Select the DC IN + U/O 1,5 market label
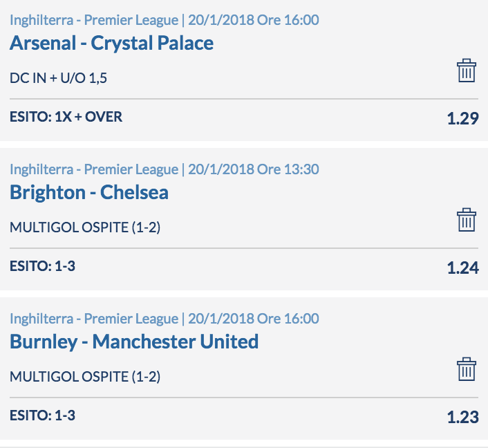Image resolution: width=488 pixels, height=448 pixels. pos(59,78)
